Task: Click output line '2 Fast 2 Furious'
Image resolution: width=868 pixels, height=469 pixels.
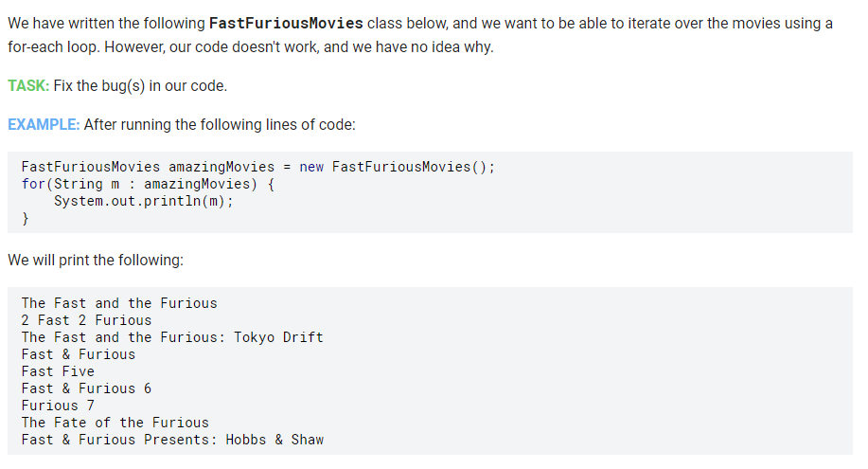Action: coord(86,320)
